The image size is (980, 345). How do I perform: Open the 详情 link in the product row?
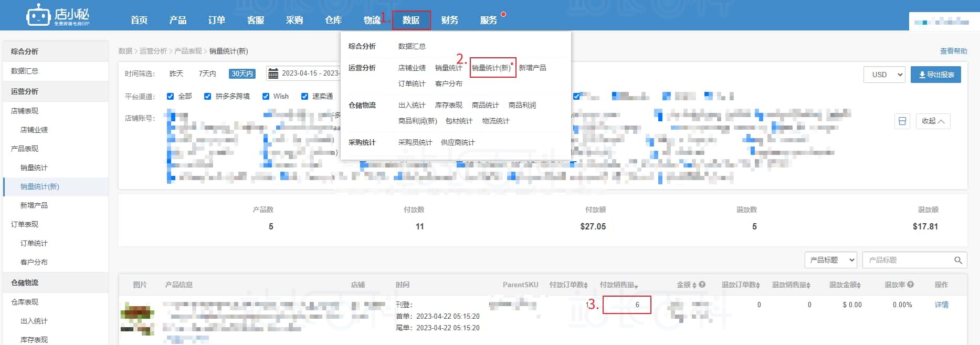point(942,305)
